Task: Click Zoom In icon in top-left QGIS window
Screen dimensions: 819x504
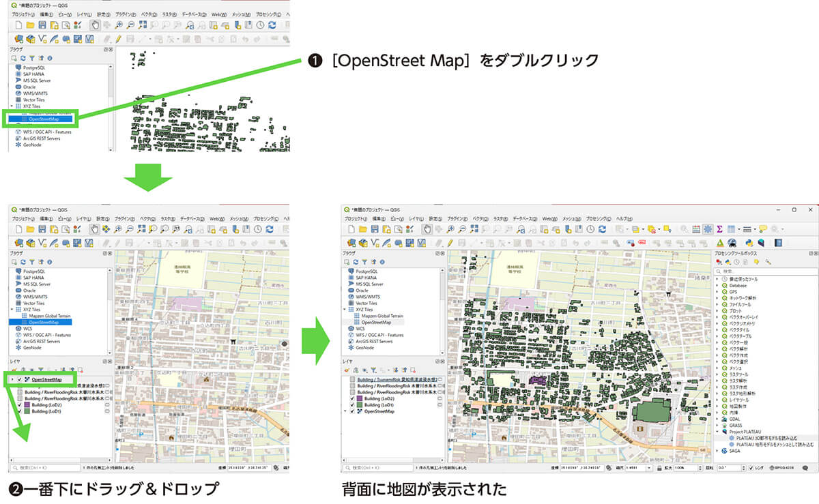Action: point(118,25)
